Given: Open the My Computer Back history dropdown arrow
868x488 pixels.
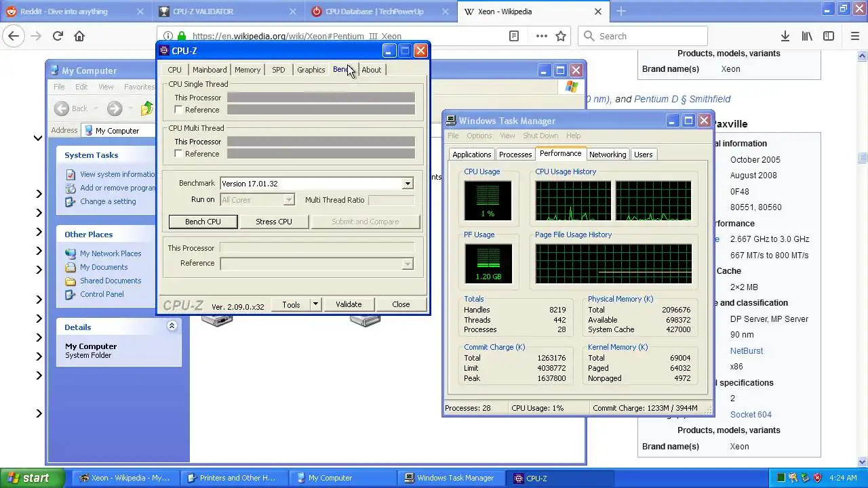Looking at the screenshot, I should tap(96, 108).
